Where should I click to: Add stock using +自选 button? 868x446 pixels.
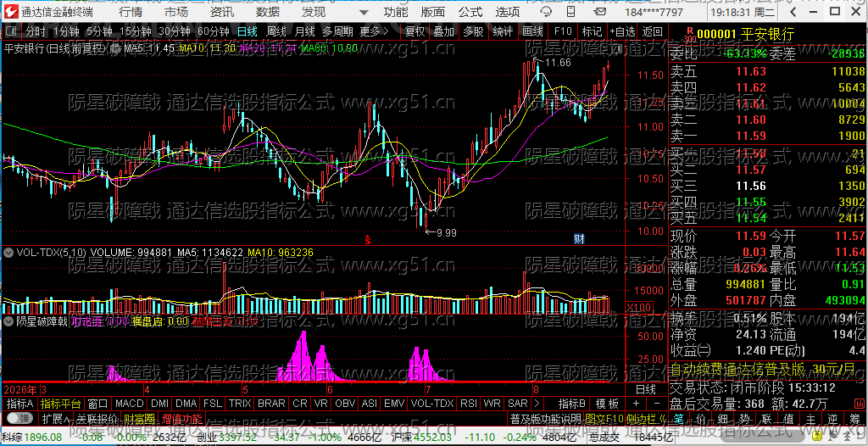pos(623,32)
